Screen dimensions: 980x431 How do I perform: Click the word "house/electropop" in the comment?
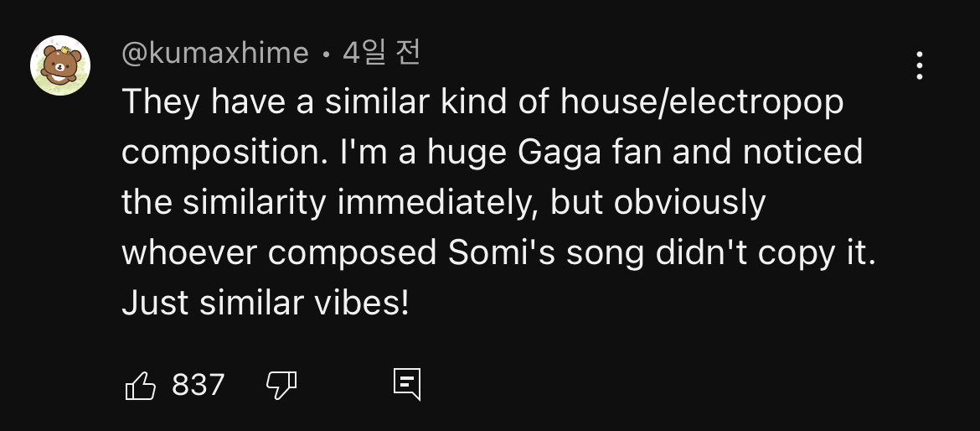click(x=702, y=103)
